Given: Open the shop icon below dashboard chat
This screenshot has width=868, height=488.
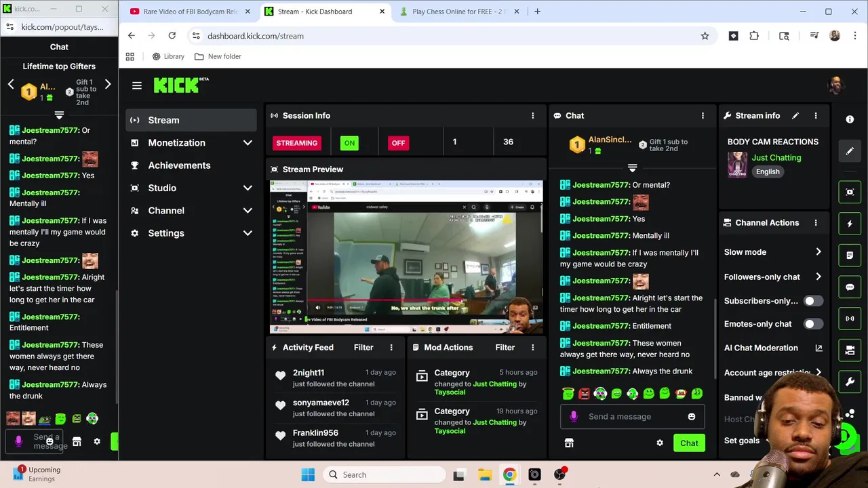Looking at the screenshot, I should pos(569,443).
